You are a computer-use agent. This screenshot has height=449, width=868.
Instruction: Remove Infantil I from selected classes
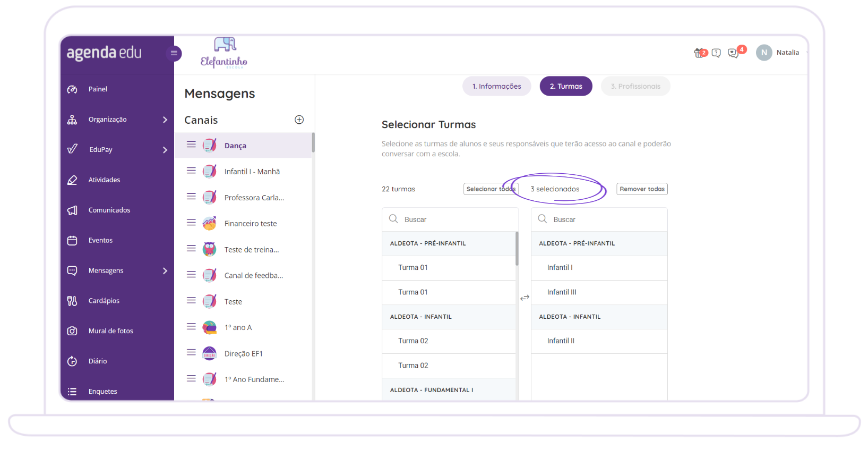coord(599,268)
